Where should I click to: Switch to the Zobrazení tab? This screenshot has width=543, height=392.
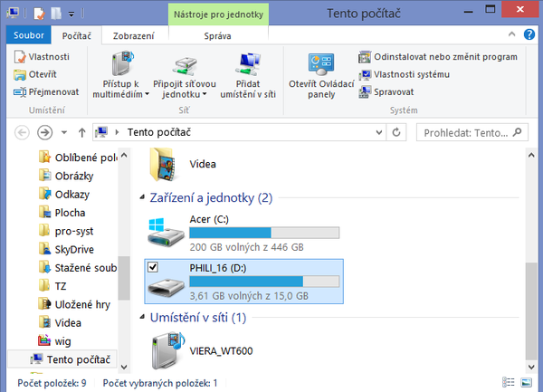(x=133, y=35)
